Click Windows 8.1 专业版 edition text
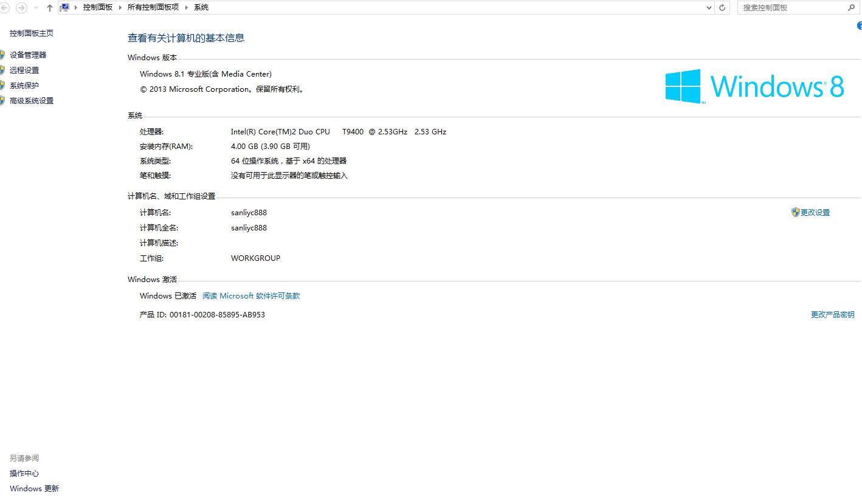The image size is (862, 504). pyautogui.click(x=205, y=74)
